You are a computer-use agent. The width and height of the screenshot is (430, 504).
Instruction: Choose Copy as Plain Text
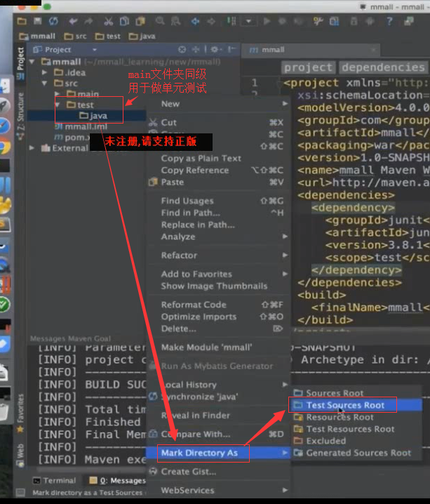[218, 158]
